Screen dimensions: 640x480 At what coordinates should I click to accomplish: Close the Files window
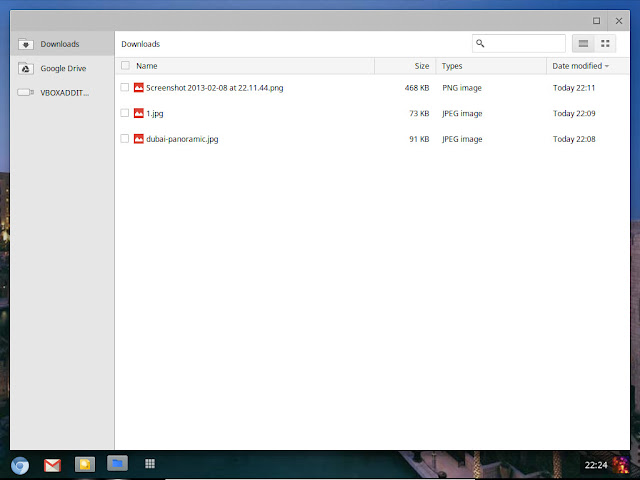[619, 21]
